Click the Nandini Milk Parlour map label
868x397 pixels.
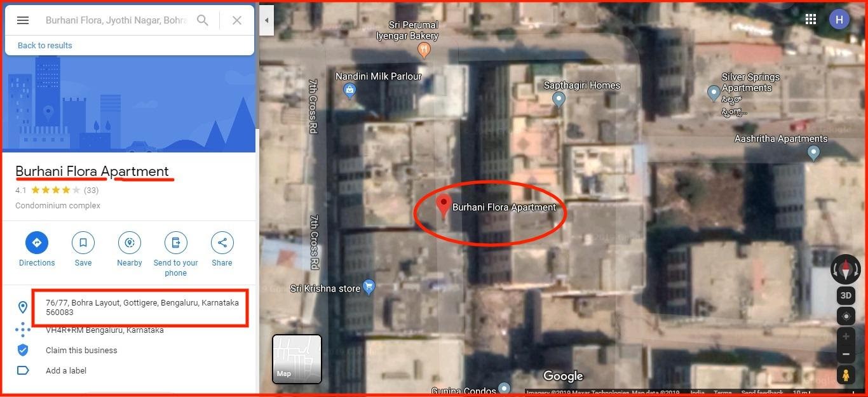click(x=379, y=76)
